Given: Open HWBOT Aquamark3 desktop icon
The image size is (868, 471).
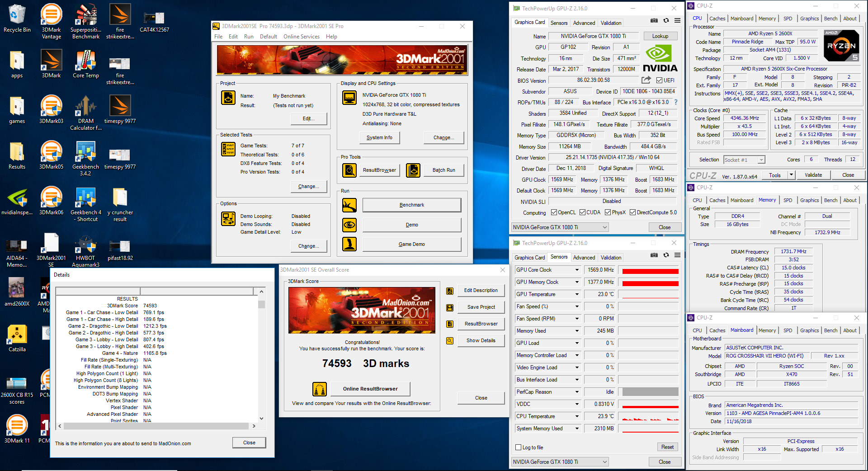Looking at the screenshot, I should (x=86, y=250).
